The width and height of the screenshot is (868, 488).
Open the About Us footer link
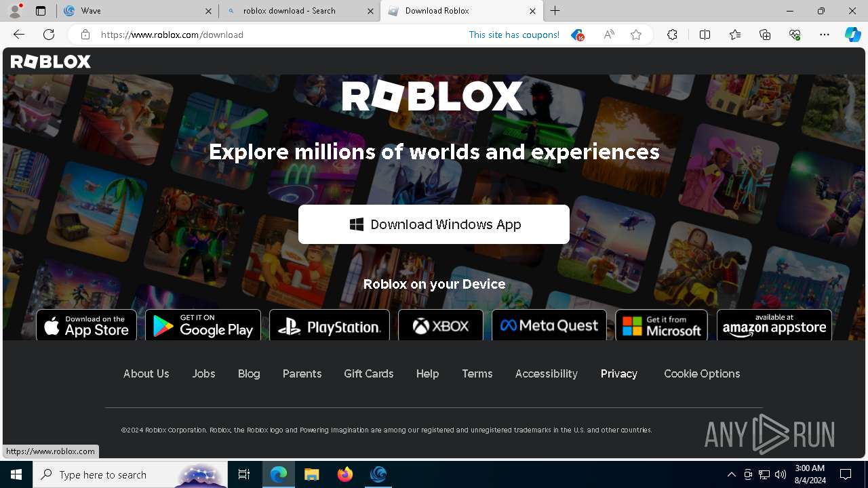click(146, 373)
